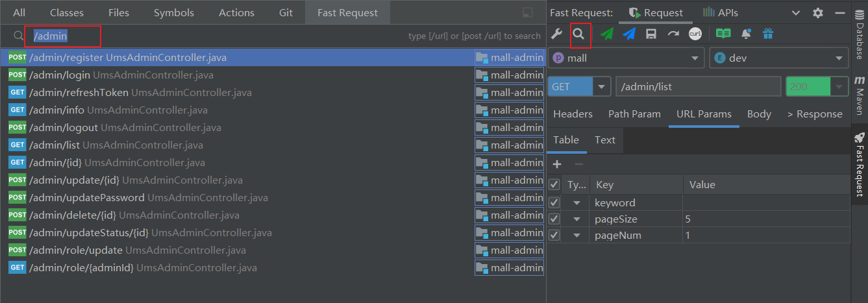The image size is (868, 303).
Task: Open the mall project dropdown
Action: 626,58
